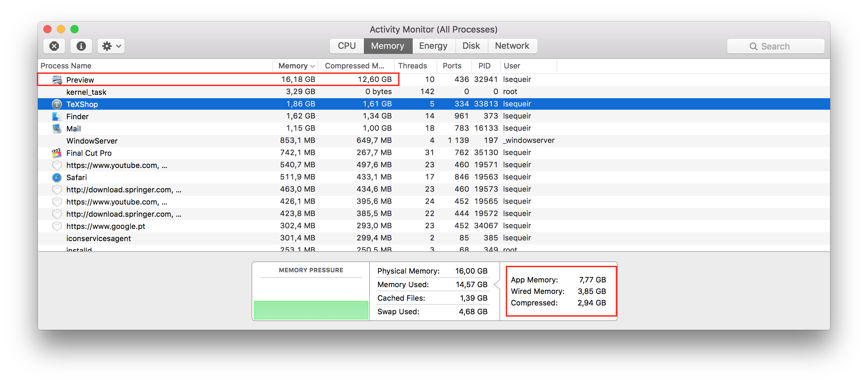Click the Preview app icon

point(57,80)
